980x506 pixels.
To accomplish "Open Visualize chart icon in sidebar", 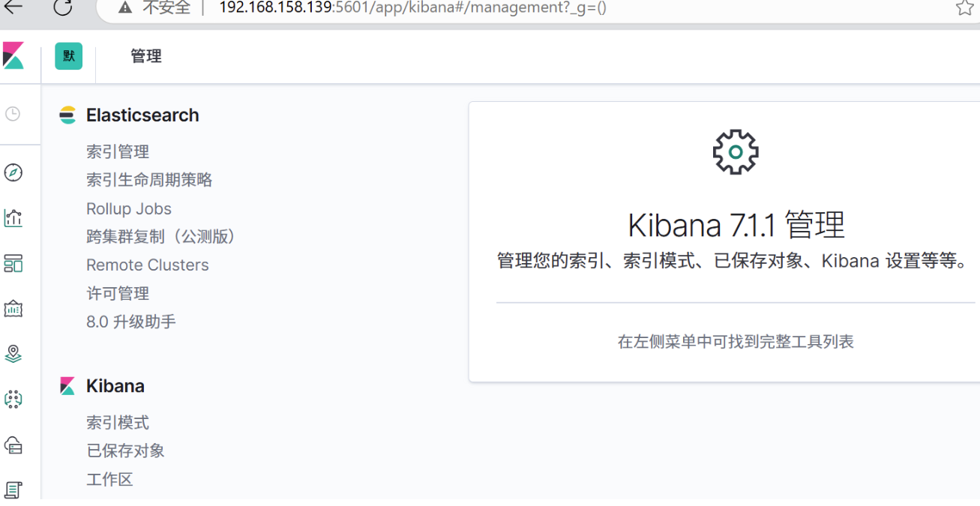I will tap(13, 218).
